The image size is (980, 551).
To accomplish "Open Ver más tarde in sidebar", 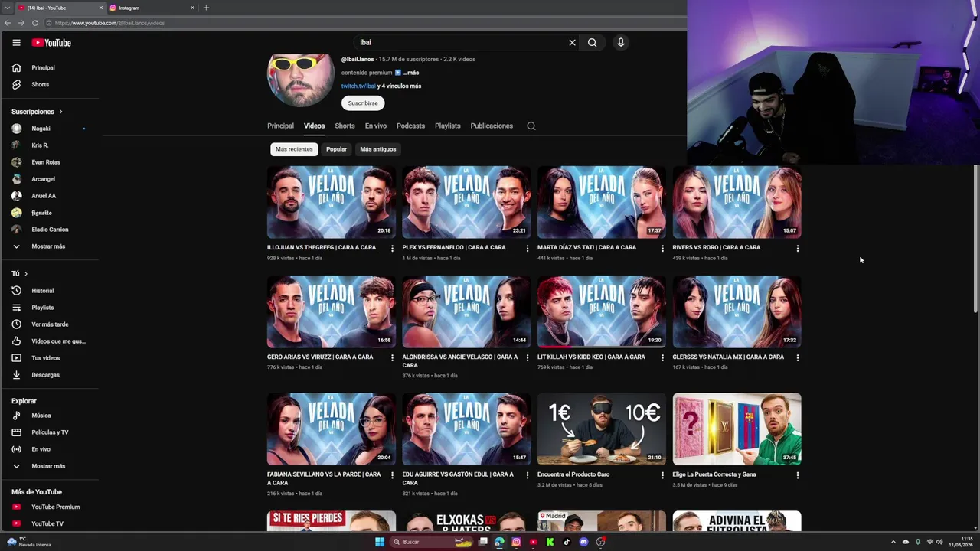I will pyautogui.click(x=50, y=324).
